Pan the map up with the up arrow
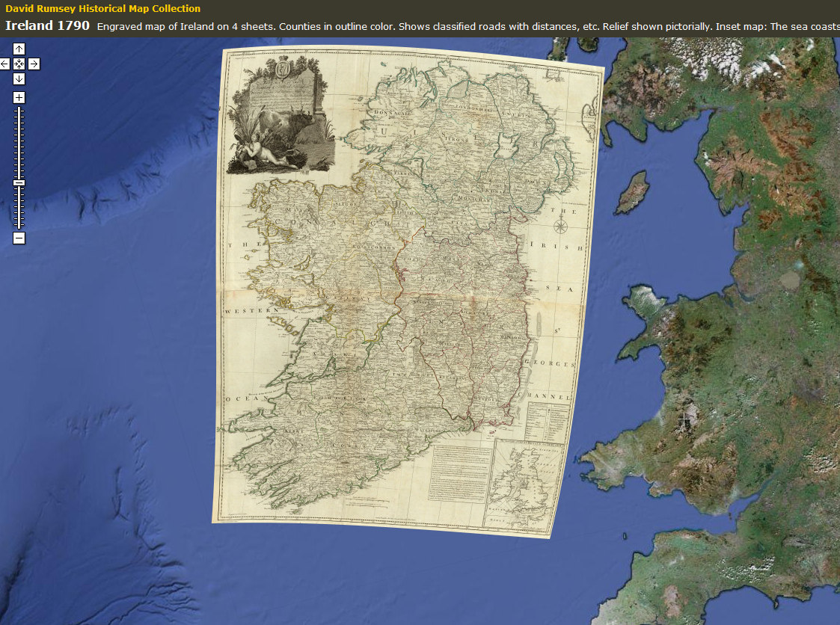 [19, 49]
